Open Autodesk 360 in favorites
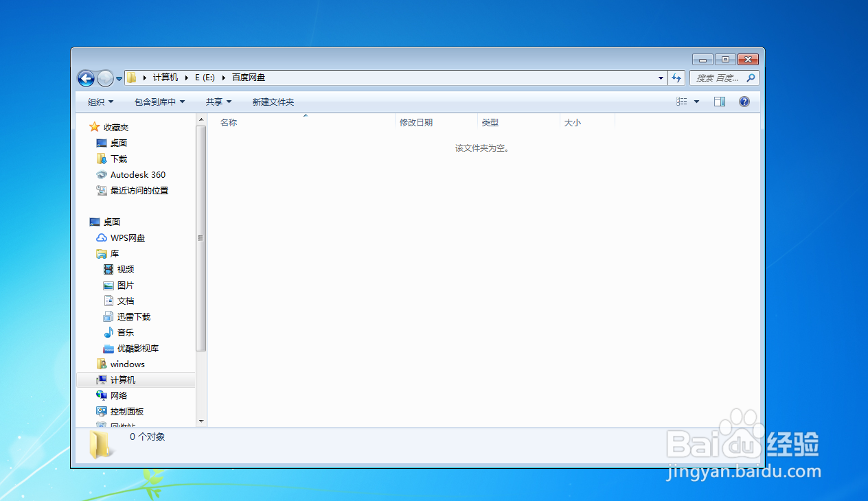868x501 pixels. [138, 174]
